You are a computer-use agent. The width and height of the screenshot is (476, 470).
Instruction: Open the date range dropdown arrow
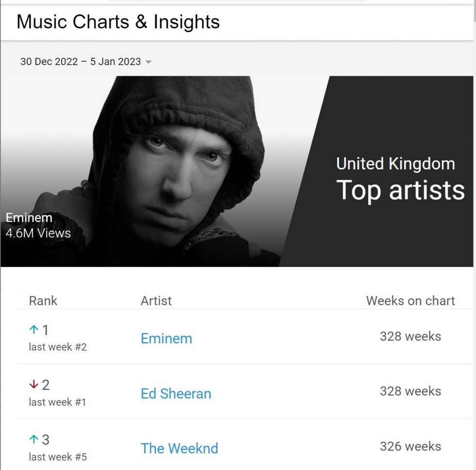(x=149, y=62)
